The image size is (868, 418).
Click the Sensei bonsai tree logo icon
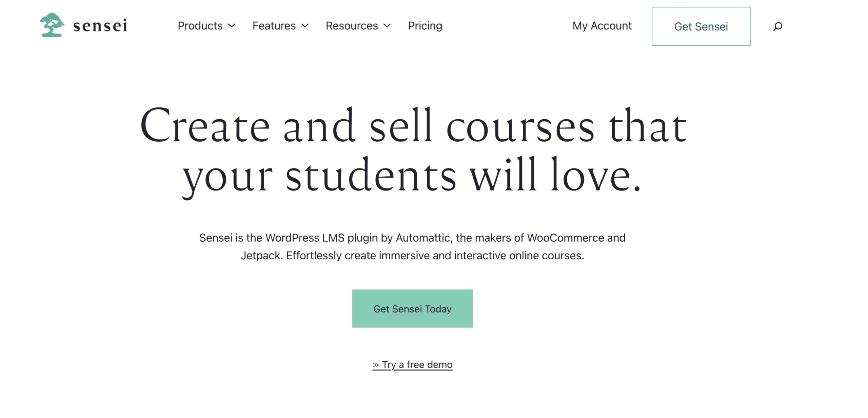[x=52, y=25]
